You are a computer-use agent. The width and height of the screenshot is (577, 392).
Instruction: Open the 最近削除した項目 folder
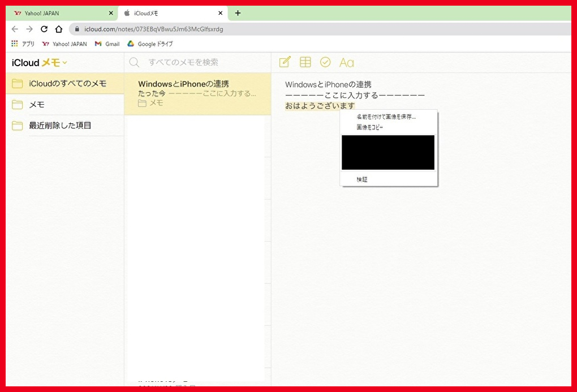tap(64, 126)
